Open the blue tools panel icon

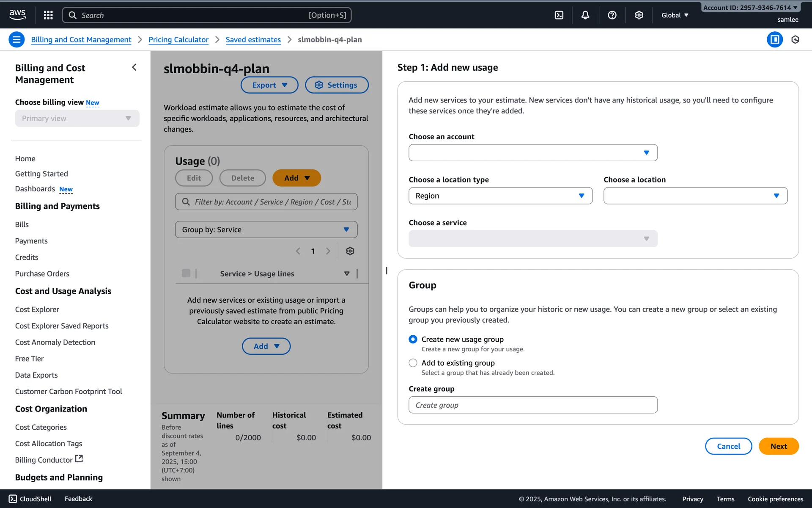click(774, 40)
